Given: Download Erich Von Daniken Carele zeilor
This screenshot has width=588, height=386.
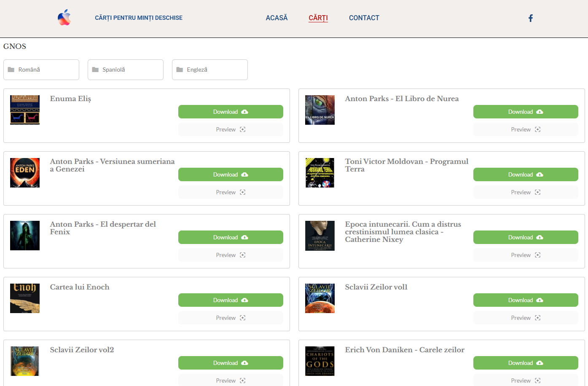Looking at the screenshot, I should [526, 363].
